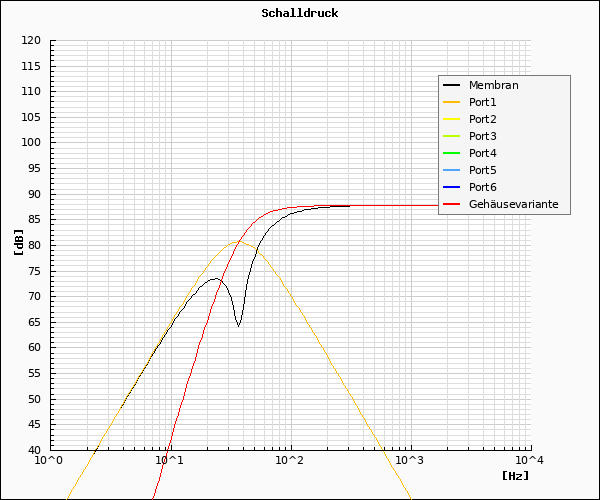
Task: Click the Port2 legend label
Action: tap(483, 119)
